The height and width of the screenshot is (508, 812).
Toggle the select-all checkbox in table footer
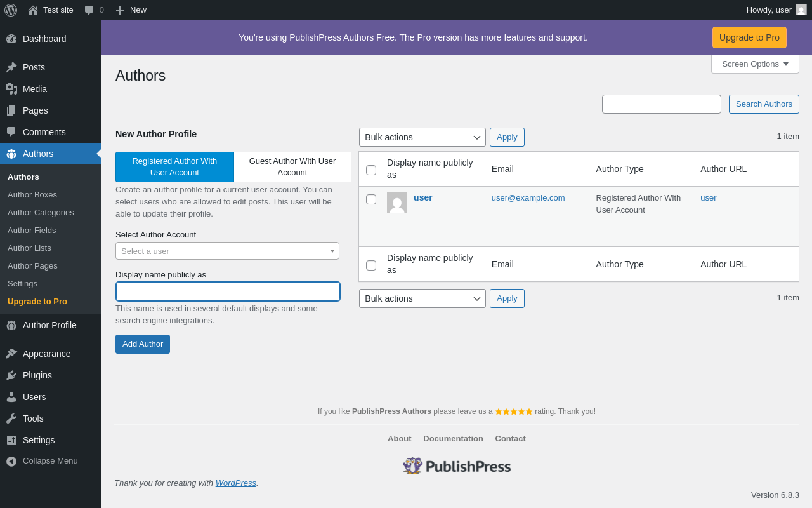pyautogui.click(x=371, y=265)
